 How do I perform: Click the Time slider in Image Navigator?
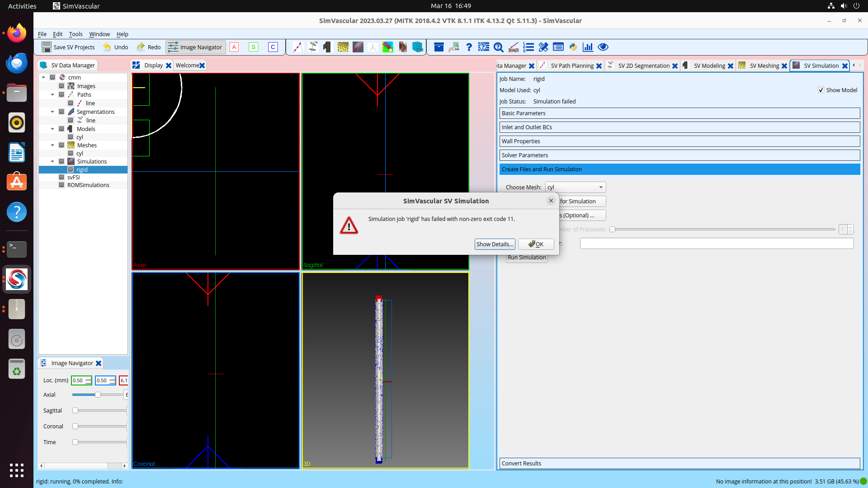pyautogui.click(x=99, y=442)
